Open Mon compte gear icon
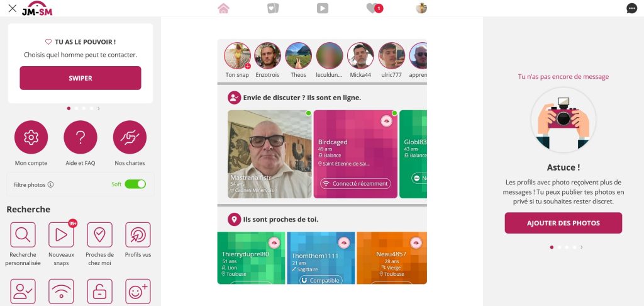Screen dimensions: 644x306 pos(31,137)
